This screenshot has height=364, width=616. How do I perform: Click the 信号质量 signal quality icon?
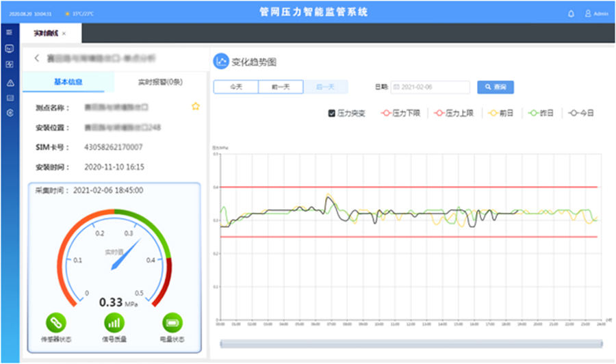click(114, 323)
